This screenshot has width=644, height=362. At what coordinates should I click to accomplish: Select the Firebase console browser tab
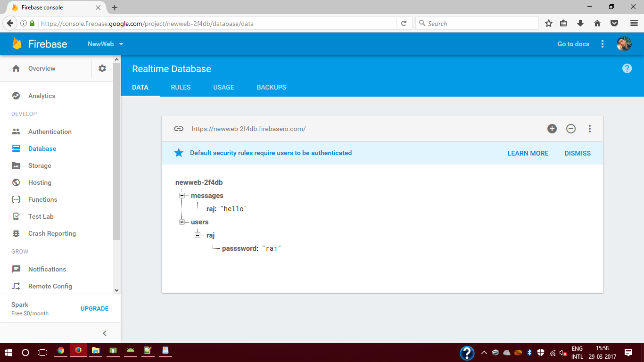[x=56, y=8]
